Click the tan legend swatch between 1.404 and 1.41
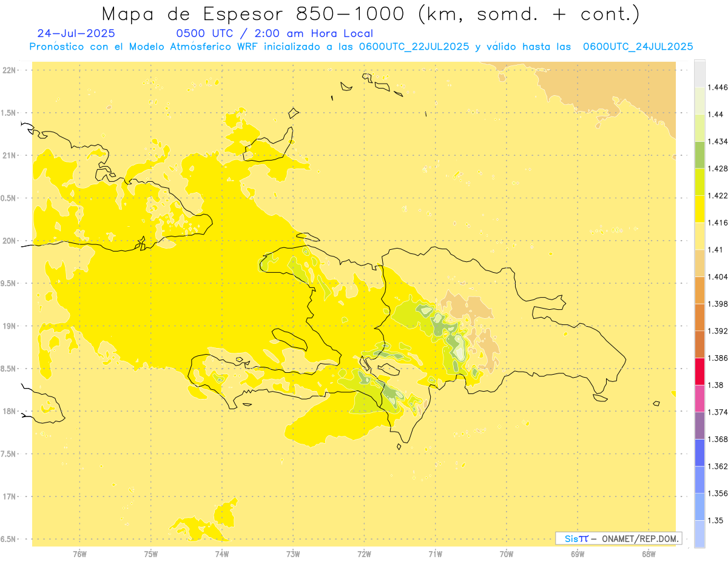This screenshot has height=562, width=728. tap(699, 263)
